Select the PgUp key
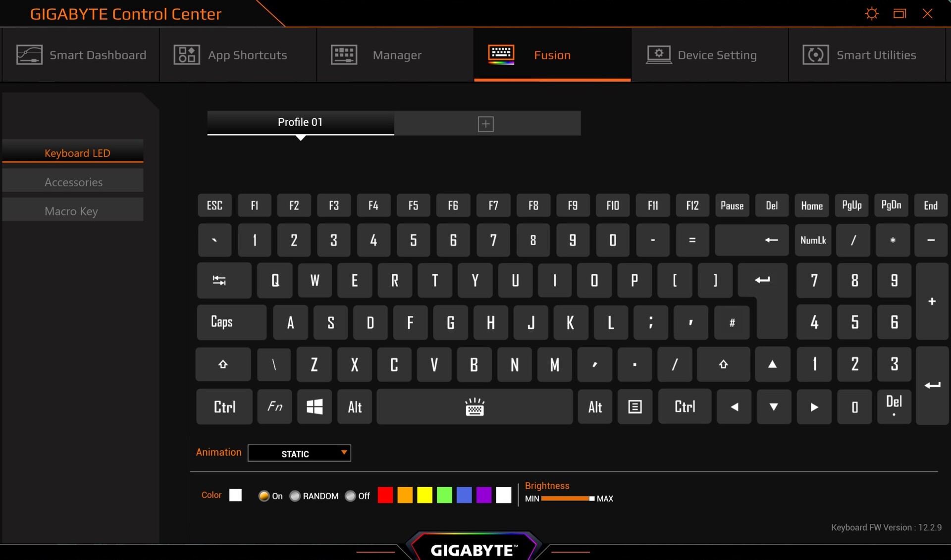The width and height of the screenshot is (951, 560). 851,205
